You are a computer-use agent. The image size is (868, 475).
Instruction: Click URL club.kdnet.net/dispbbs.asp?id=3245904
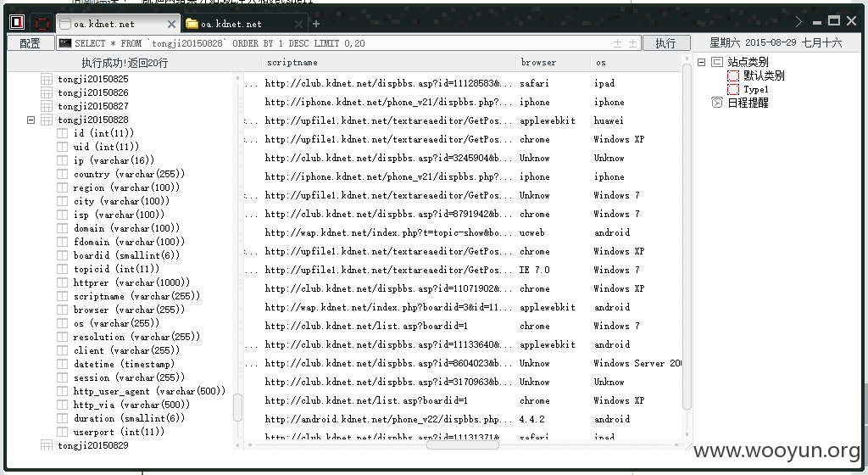(x=388, y=158)
